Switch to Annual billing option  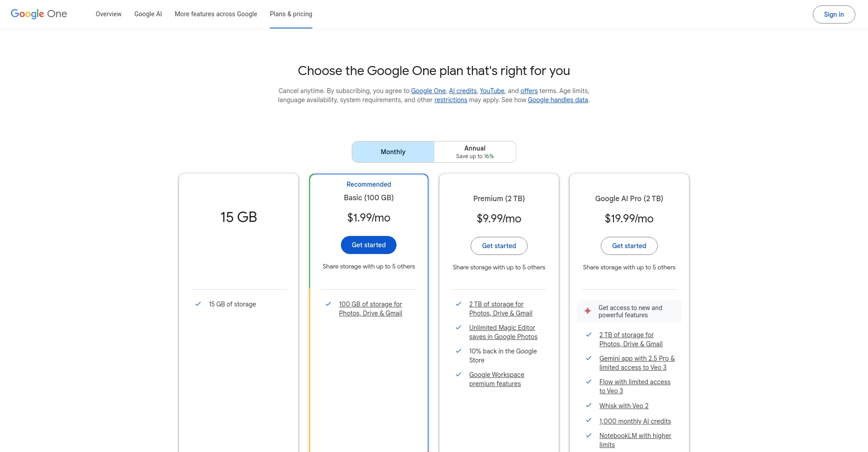click(x=475, y=152)
